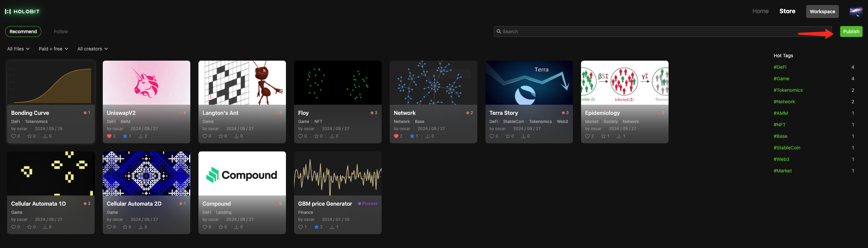Expand the All creators dropdown
The height and width of the screenshot is (248, 868).
point(92,49)
